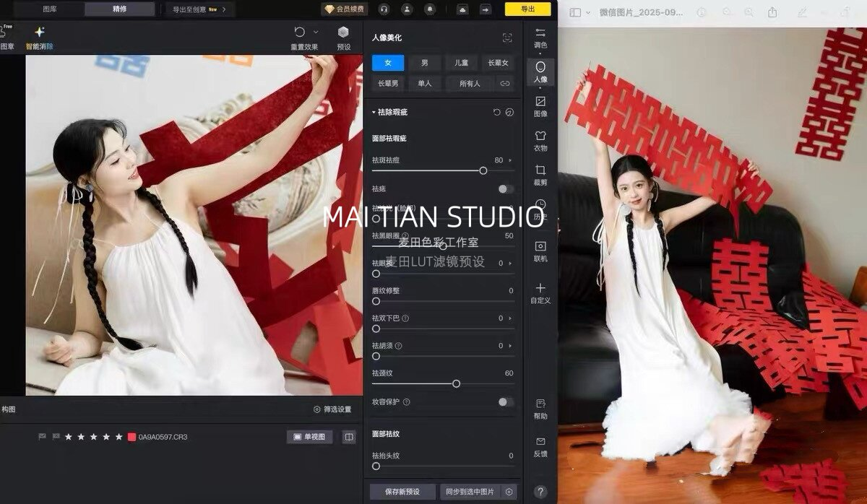
Task: Open the 调色 color adjustment panel
Action: (540, 37)
